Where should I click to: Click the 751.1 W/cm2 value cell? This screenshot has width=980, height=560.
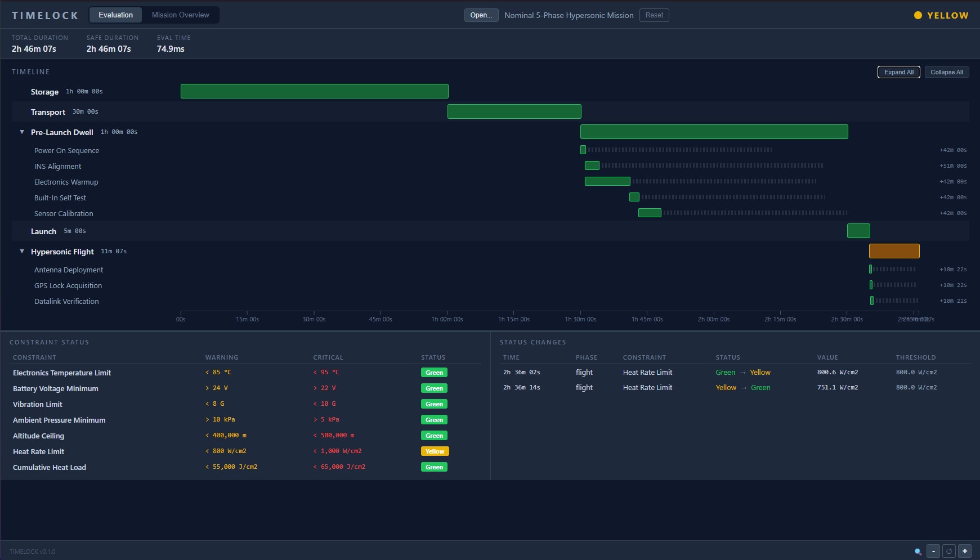[838, 387]
